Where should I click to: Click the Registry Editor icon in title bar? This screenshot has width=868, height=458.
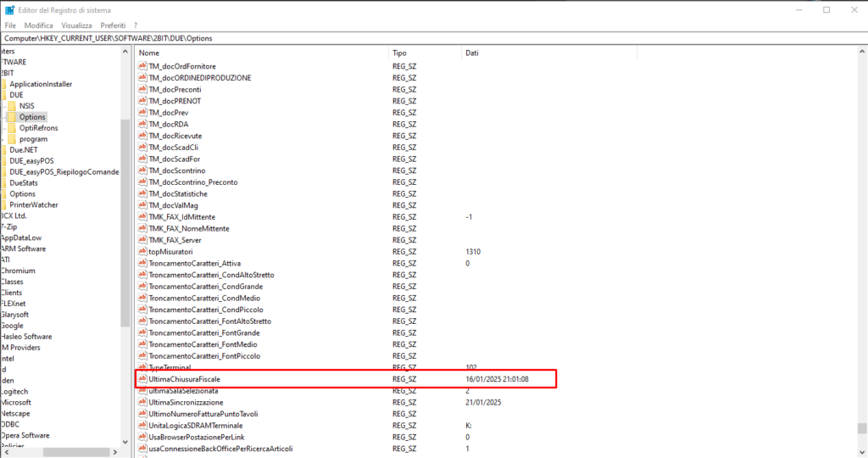point(8,9)
